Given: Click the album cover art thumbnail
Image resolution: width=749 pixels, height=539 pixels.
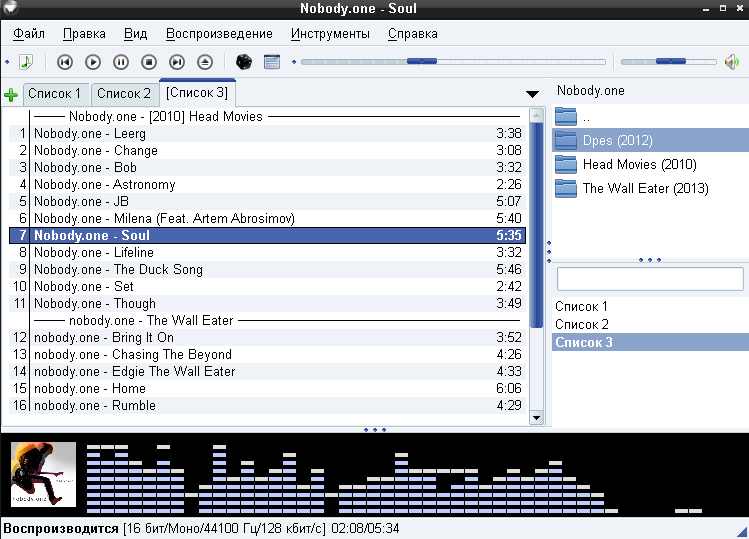Looking at the screenshot, I should click(43, 474).
